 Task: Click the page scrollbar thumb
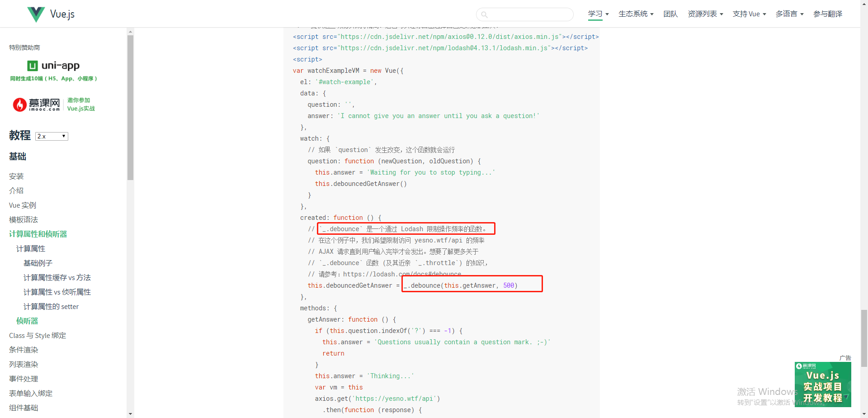point(864,338)
